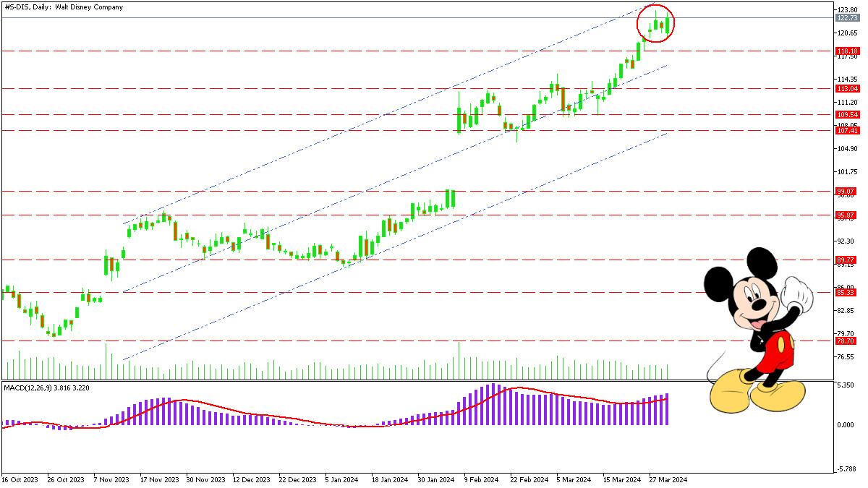This screenshot has height=488, width=868.
Task: Select date label 12 Dec 2023
Action: click(x=252, y=479)
